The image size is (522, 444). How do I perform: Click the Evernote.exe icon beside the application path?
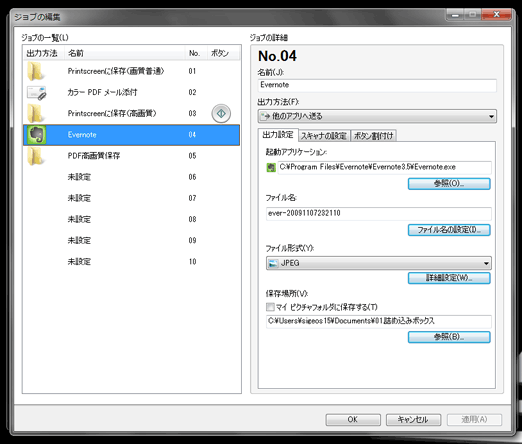pos(271,167)
